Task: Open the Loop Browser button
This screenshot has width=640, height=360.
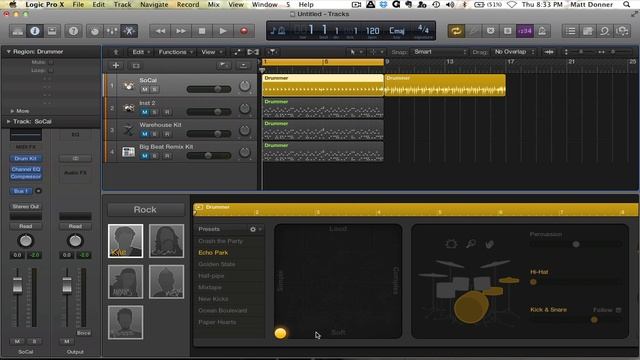Action: (605, 31)
